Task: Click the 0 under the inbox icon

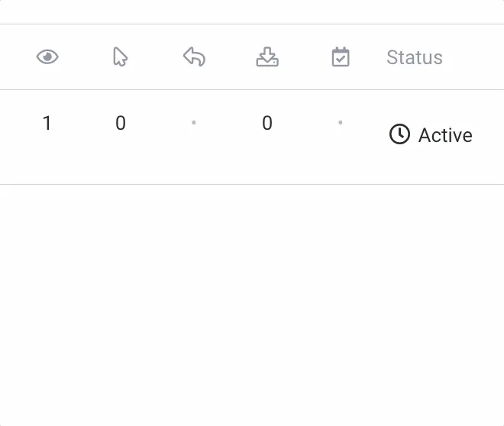Action: coord(267,123)
